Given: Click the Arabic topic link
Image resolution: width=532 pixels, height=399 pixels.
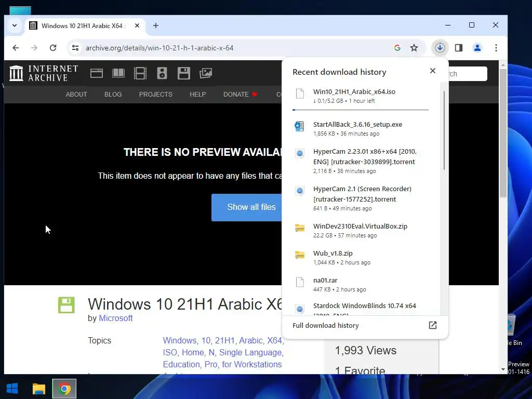Looking at the screenshot, I should point(251,340).
